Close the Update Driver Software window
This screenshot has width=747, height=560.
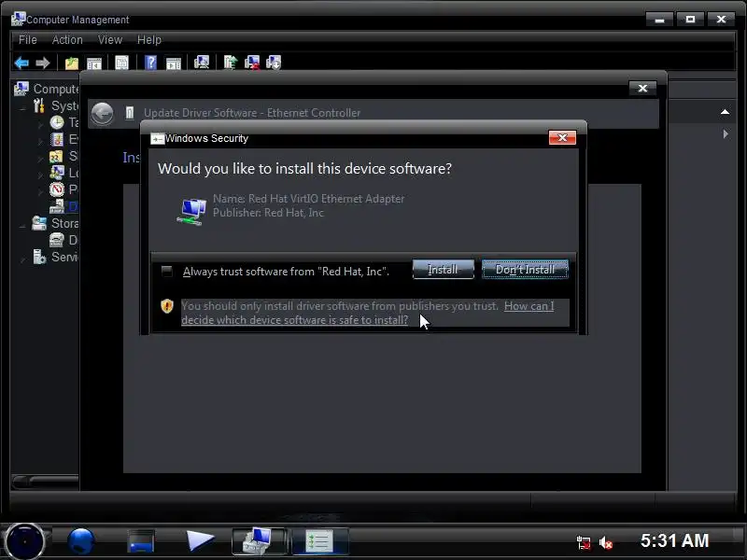[x=642, y=88]
